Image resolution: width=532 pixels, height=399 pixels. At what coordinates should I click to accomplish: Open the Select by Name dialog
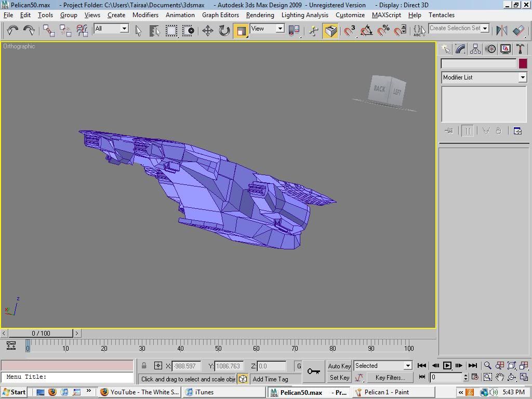coord(155,31)
